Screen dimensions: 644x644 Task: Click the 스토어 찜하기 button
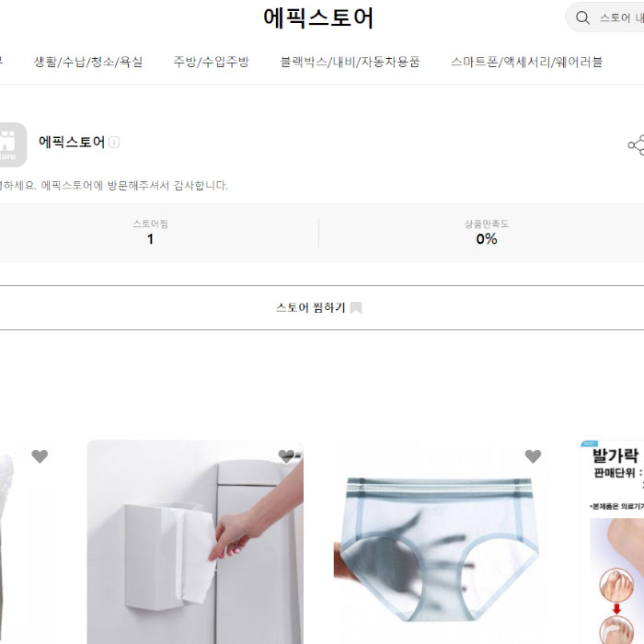[x=318, y=307]
